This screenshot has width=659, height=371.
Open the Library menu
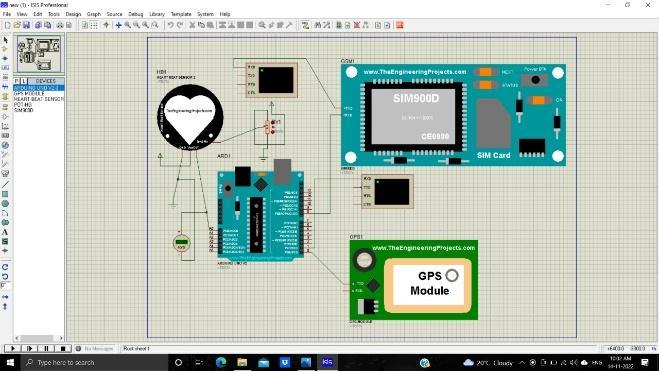pos(157,14)
